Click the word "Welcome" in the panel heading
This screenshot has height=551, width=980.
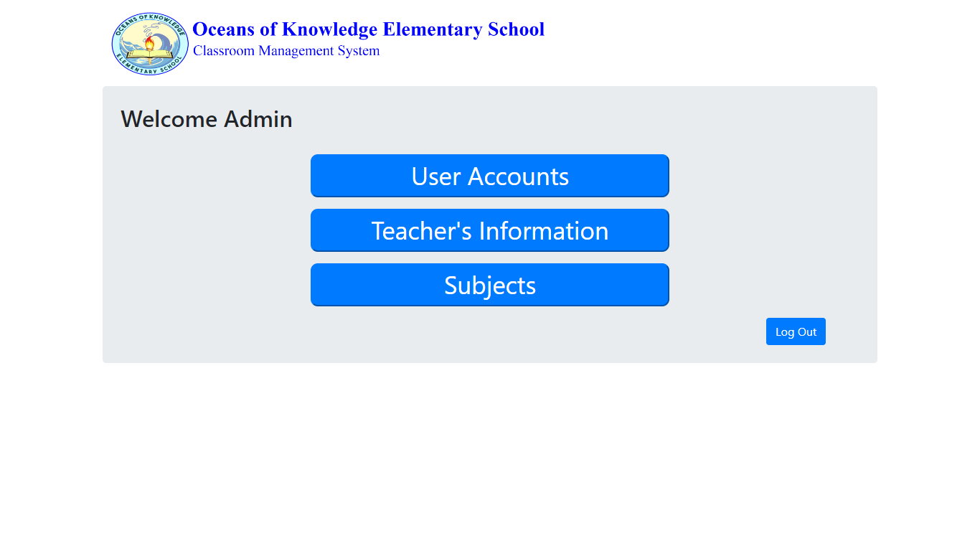(x=169, y=119)
